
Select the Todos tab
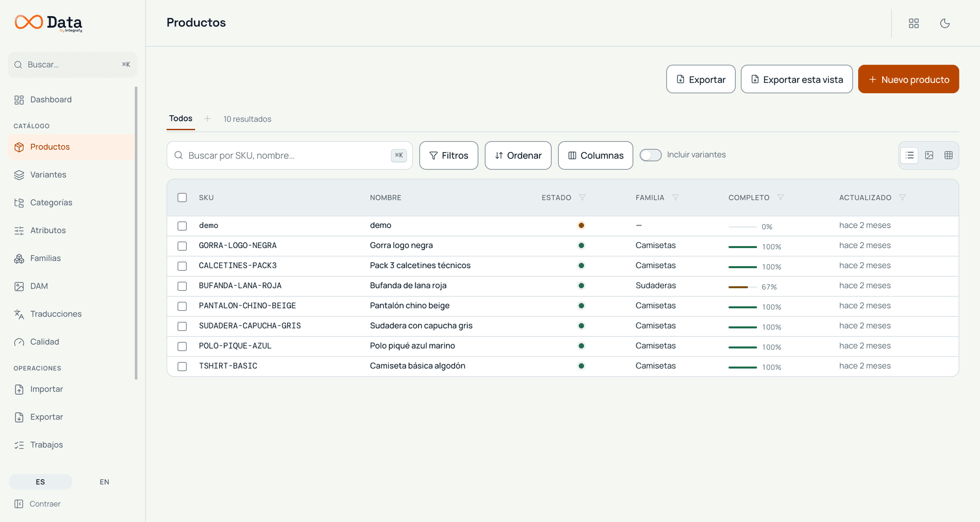tap(181, 119)
